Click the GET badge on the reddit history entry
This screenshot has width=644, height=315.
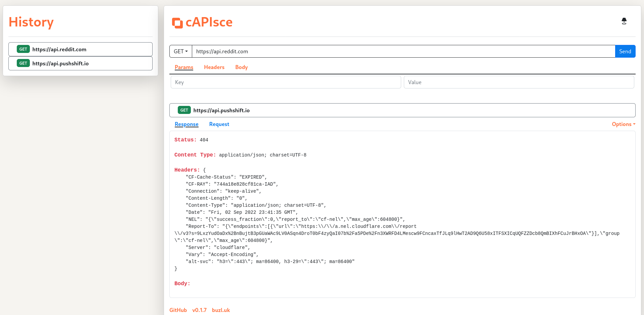pos(23,49)
